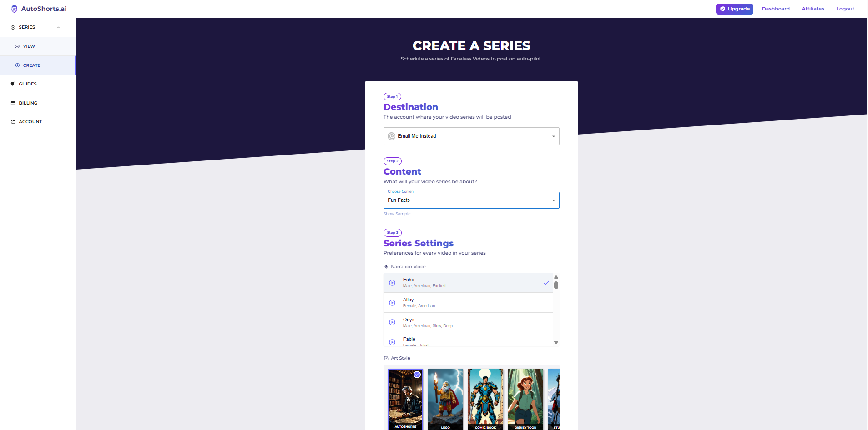Screen dimensions: 868x430
Task: Click the voice list scroll-up arrow
Action: tap(556, 277)
